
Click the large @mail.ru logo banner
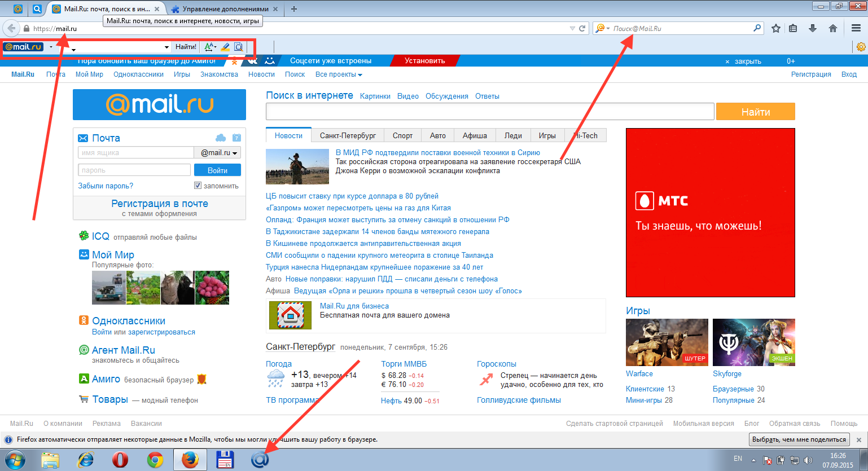pyautogui.click(x=159, y=104)
